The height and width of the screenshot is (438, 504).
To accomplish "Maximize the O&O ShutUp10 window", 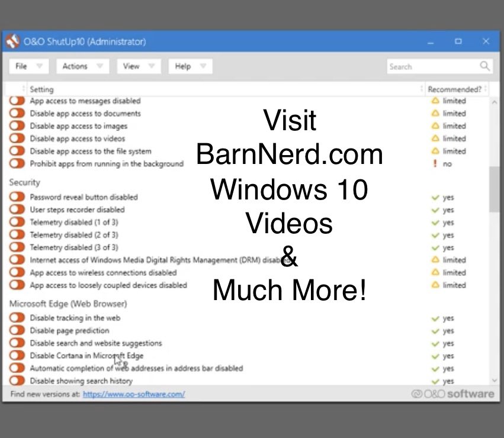I will pos(458,41).
